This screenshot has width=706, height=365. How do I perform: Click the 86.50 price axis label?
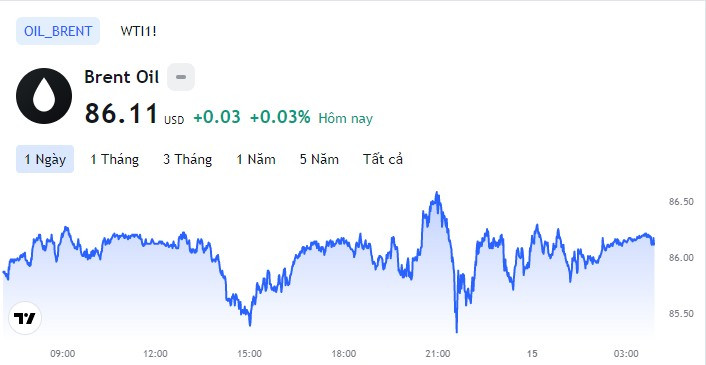pos(681,202)
